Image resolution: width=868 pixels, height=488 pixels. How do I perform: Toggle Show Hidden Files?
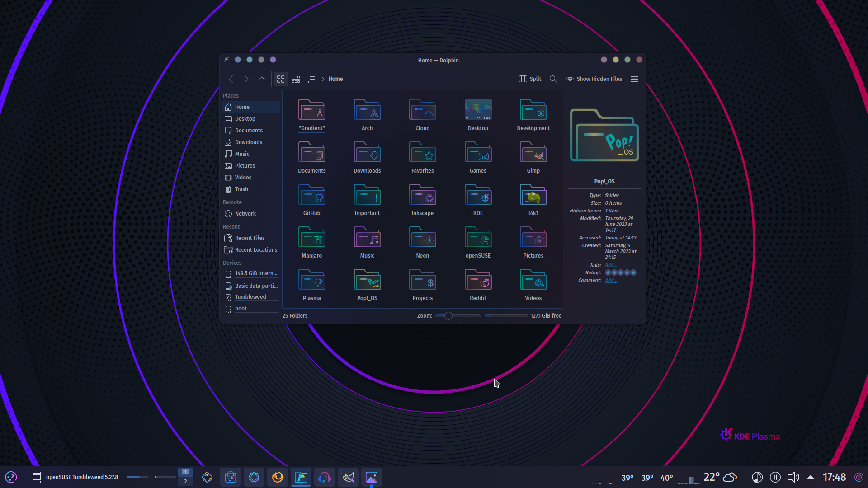[x=594, y=79]
